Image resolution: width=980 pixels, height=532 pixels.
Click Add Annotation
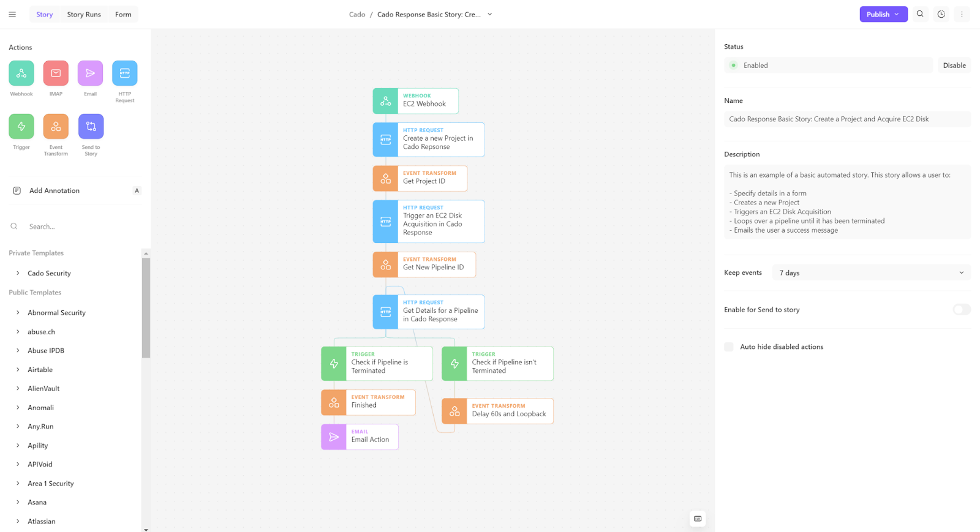coord(75,190)
